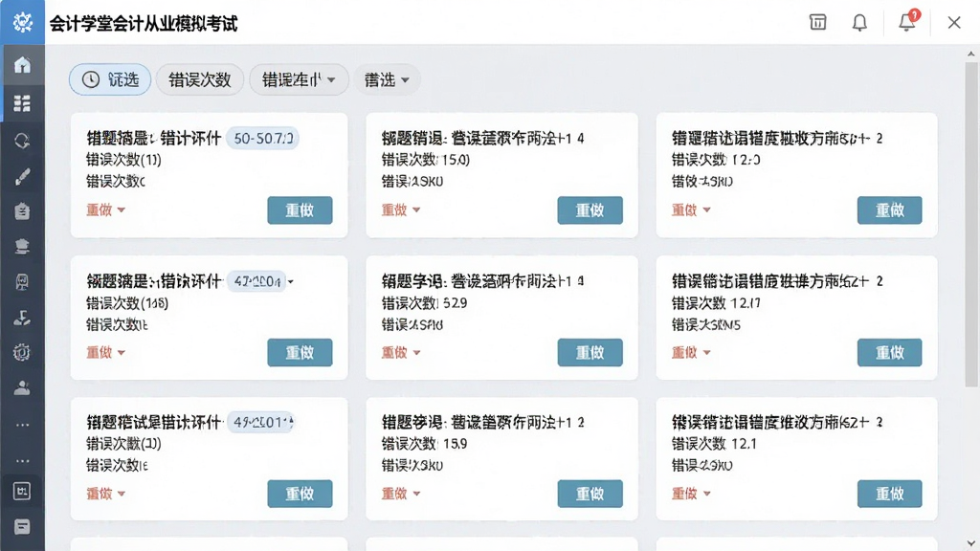
Task: Click the framed calendar icon near the sidebar bottom
Action: pos(23,491)
